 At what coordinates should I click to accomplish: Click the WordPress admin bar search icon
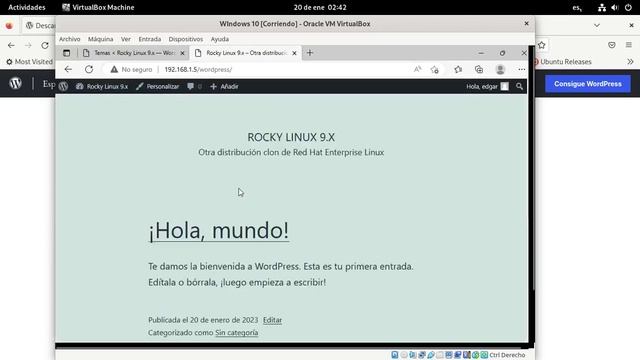(519, 86)
